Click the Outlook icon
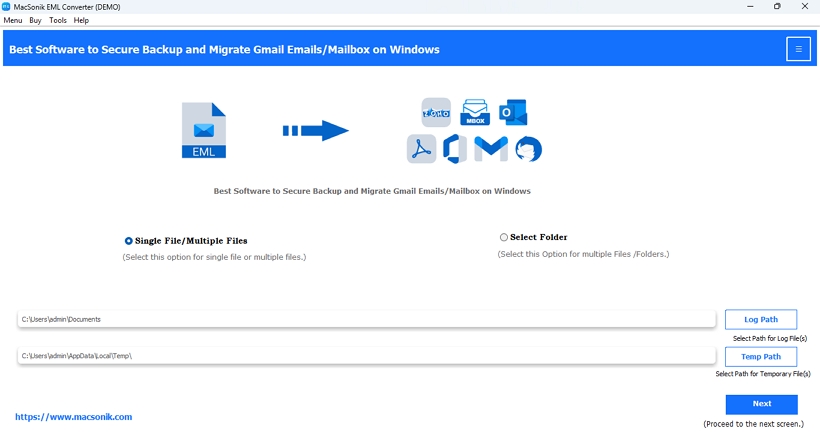 (x=513, y=112)
